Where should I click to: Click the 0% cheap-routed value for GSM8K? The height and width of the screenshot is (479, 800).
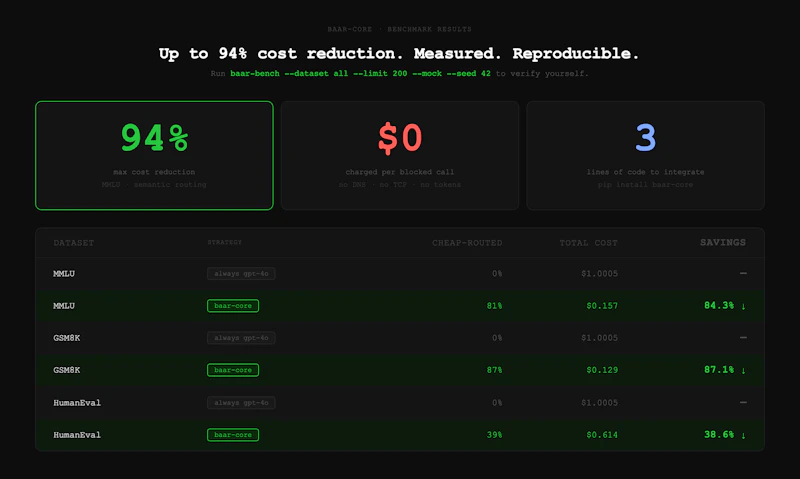497,338
